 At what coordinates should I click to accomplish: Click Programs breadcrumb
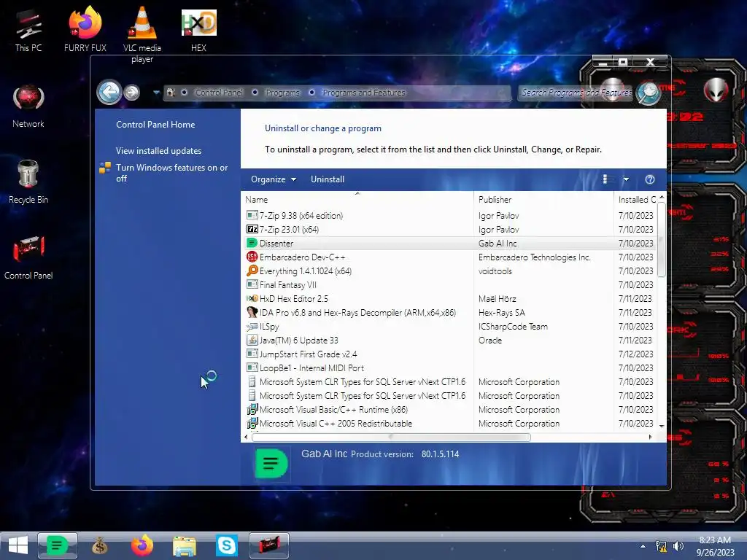pyautogui.click(x=282, y=93)
